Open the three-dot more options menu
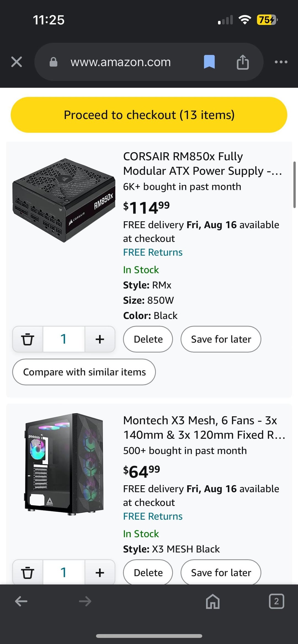Viewport: 298px width, 644px height. pos(281,62)
